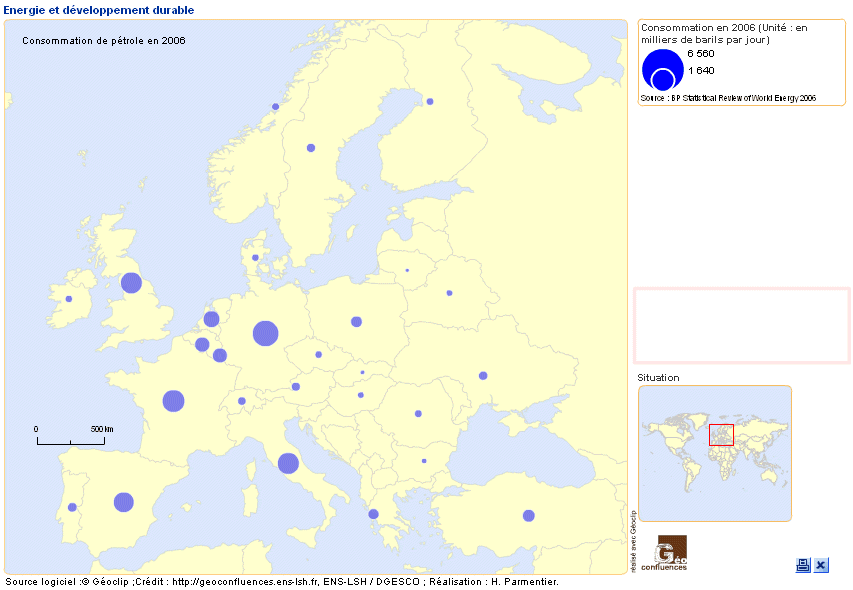Close the map with the X button
The height and width of the screenshot is (590, 853).
820,565
